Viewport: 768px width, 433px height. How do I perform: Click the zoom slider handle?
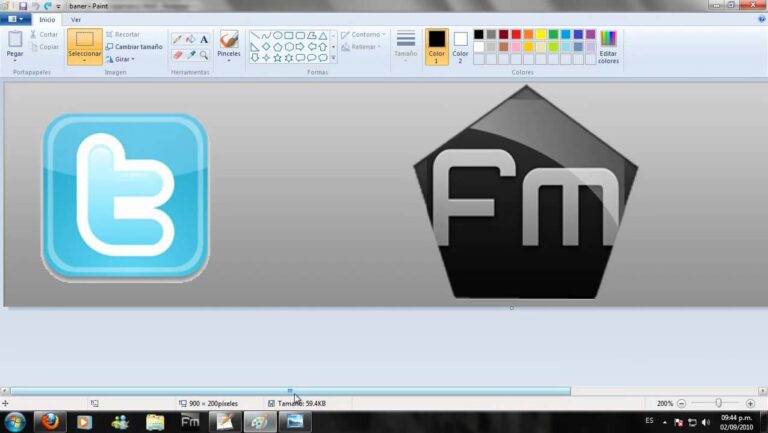(x=718, y=403)
